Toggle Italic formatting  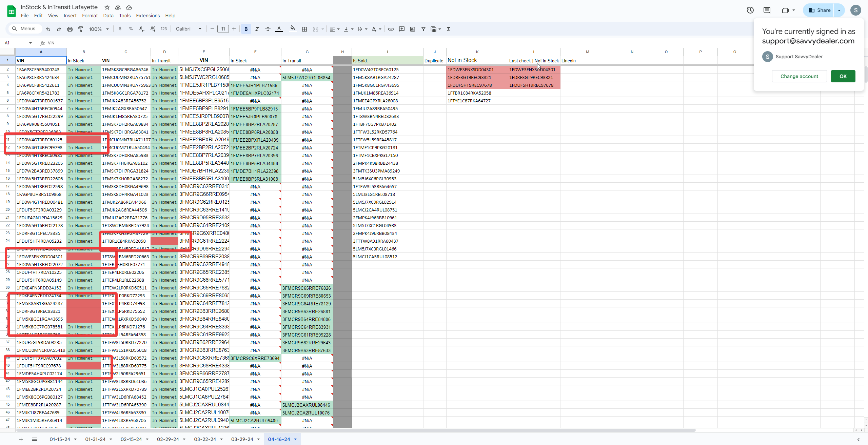pyautogui.click(x=257, y=29)
